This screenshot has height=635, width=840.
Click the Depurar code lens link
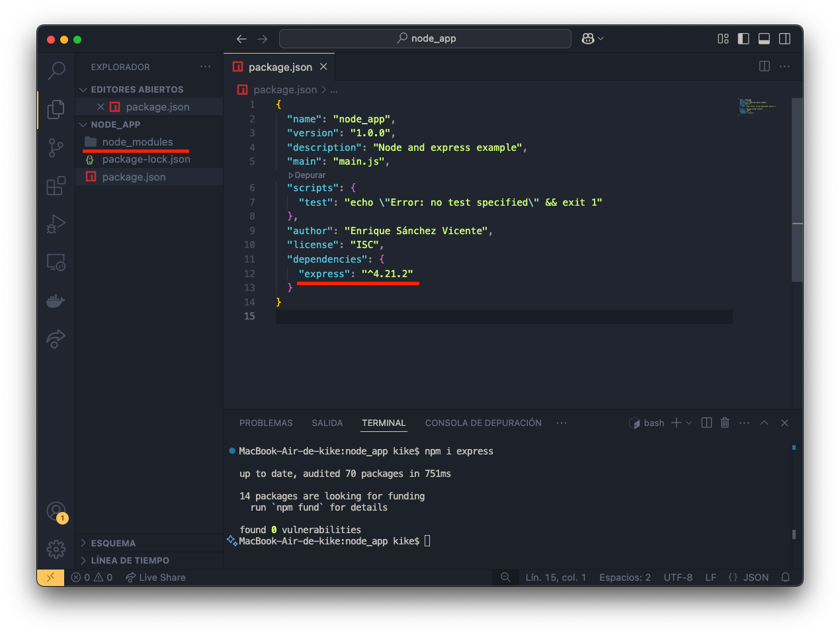point(307,175)
